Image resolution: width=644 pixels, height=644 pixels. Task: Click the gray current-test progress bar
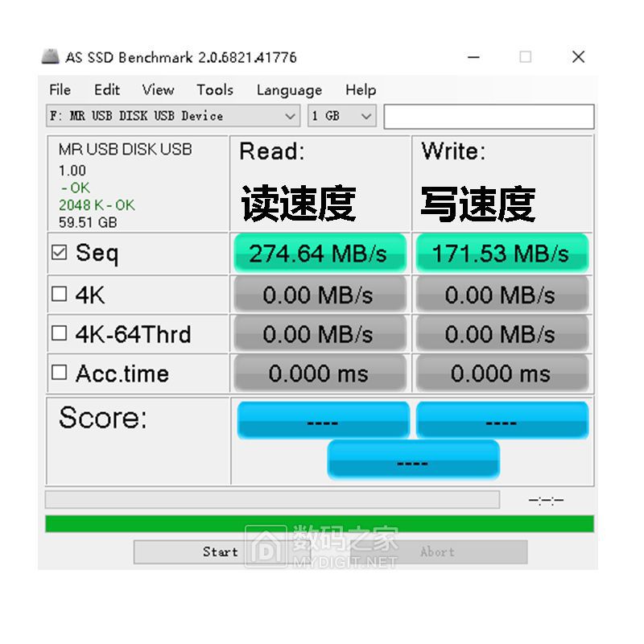click(272, 499)
